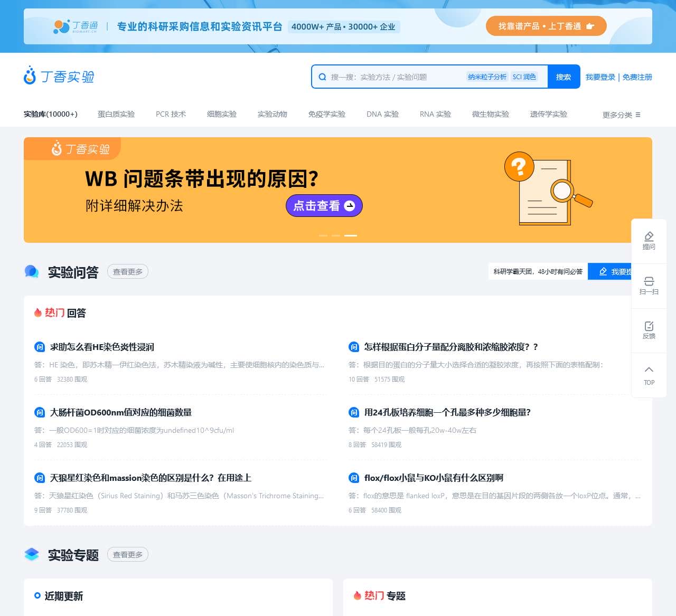
Task: Click the magnifier icon in the search box
Action: pos(322,77)
